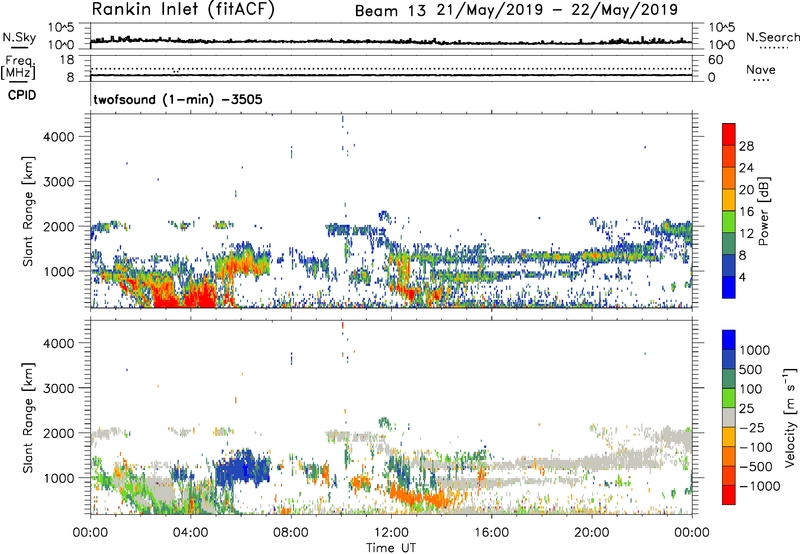Click the '16' label on the Power colorbar
This screenshot has height=554, width=800.
pos(746,212)
